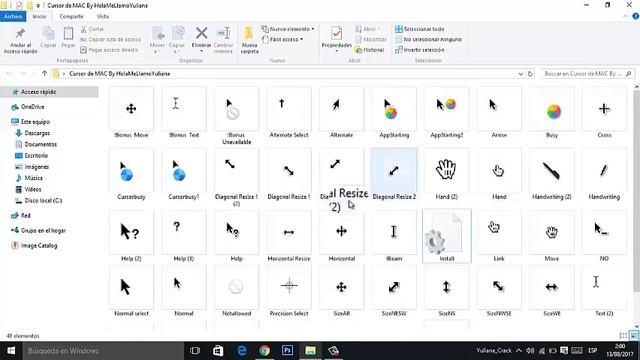Select 'Grupo en el hogar'
The height and width of the screenshot is (360, 640).
(38, 231)
